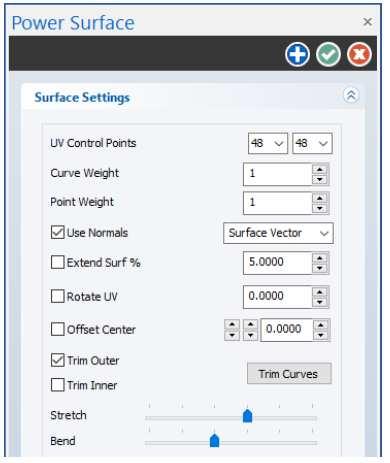The image size is (390, 463).
Task: Uncheck the Trim Outer option
Action: tap(58, 360)
